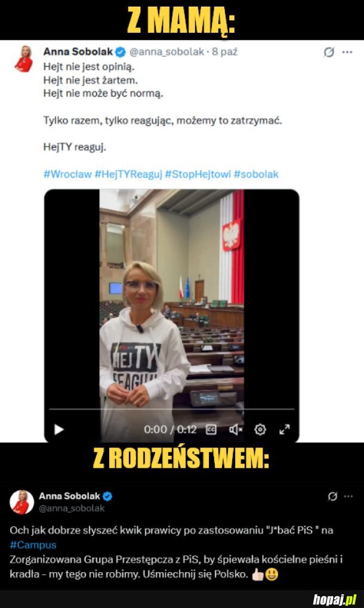This screenshot has width=364, height=608.
Task: Play the video in the first tweet
Action: (59, 429)
